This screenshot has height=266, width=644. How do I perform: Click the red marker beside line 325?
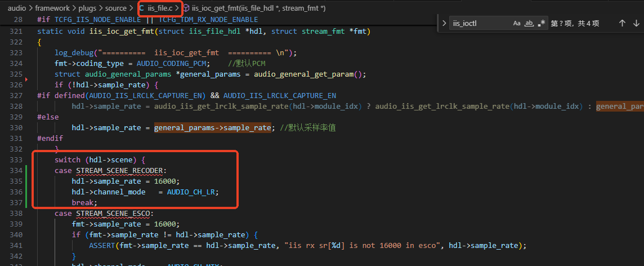click(26, 78)
